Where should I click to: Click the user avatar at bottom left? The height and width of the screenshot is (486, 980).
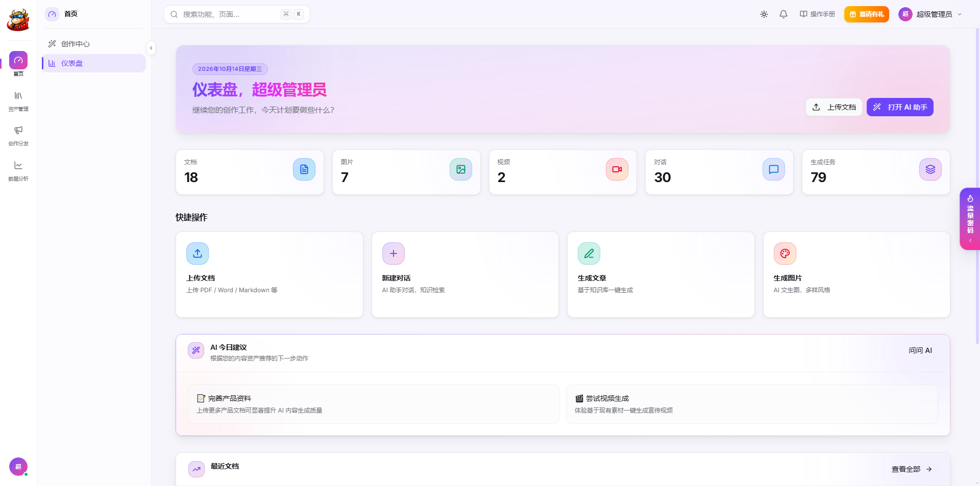click(18, 467)
